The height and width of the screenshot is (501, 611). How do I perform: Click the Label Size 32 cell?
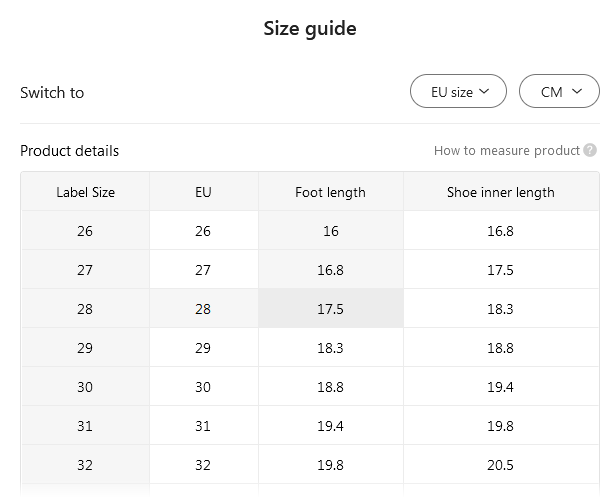(x=85, y=465)
